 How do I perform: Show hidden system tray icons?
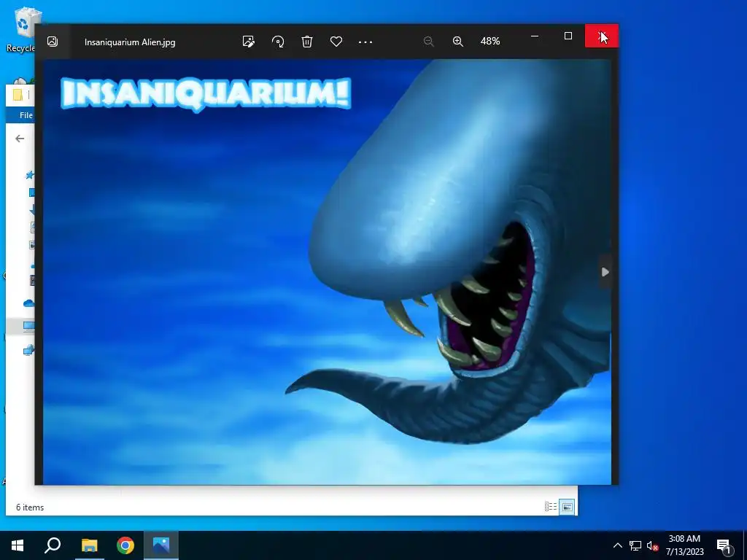[x=617, y=545]
